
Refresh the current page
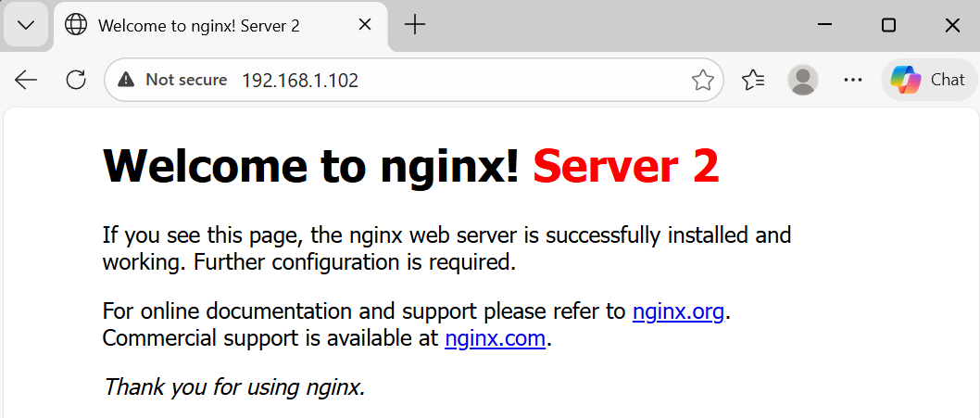tap(76, 80)
